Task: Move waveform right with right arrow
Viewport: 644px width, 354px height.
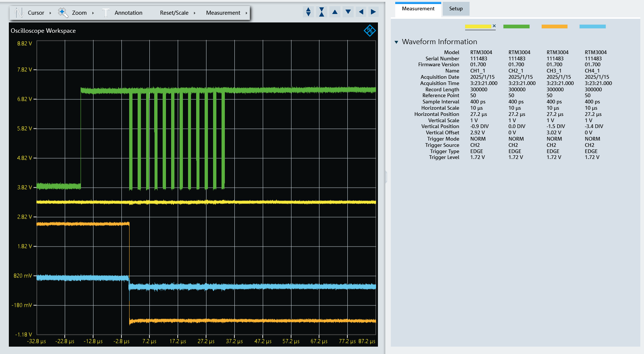Action: coord(374,12)
